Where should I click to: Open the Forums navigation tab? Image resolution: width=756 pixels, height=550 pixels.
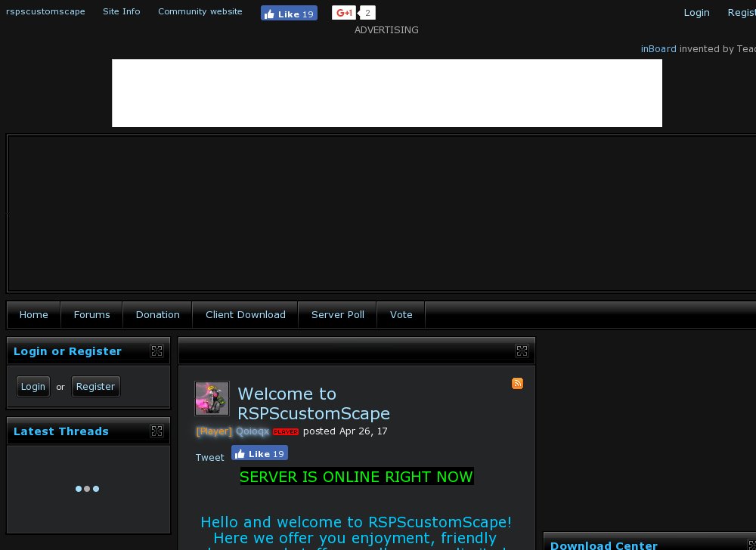click(91, 314)
